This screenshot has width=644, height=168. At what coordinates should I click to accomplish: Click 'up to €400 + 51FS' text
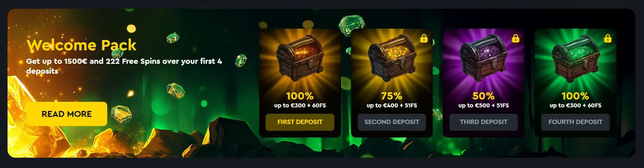(x=392, y=105)
